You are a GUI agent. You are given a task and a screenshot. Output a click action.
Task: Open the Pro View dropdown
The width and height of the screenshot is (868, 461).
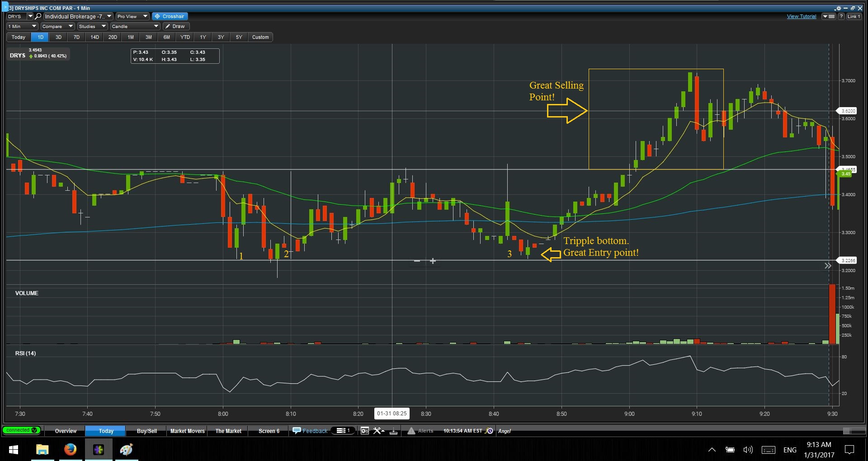pos(132,16)
